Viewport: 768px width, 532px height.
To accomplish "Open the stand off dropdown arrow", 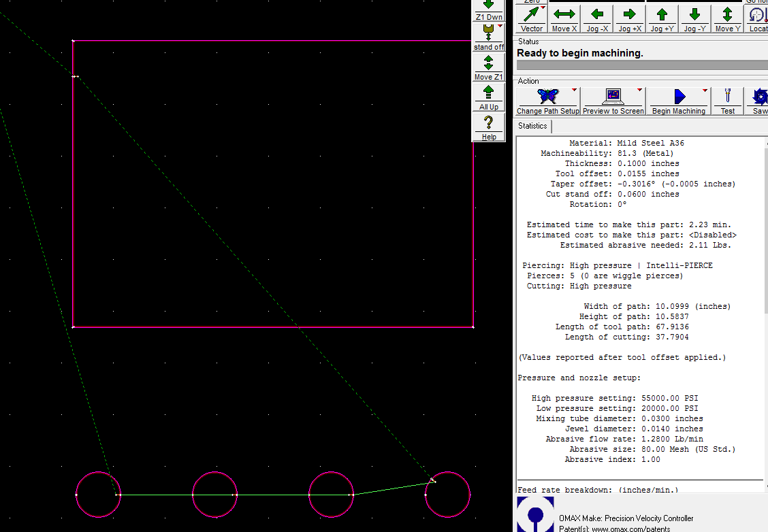I will tap(500, 26).
